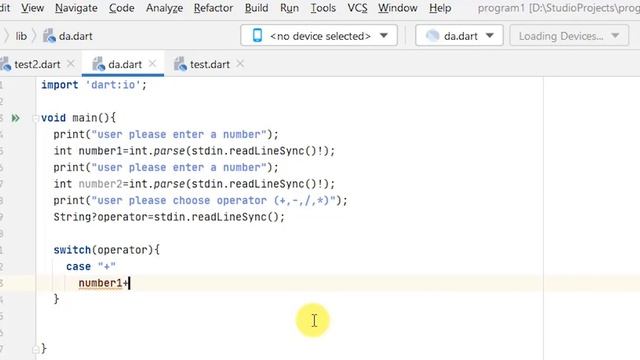Image resolution: width=640 pixels, height=360 pixels.
Task: Click the 'choose operator' print line
Action: click(200, 200)
